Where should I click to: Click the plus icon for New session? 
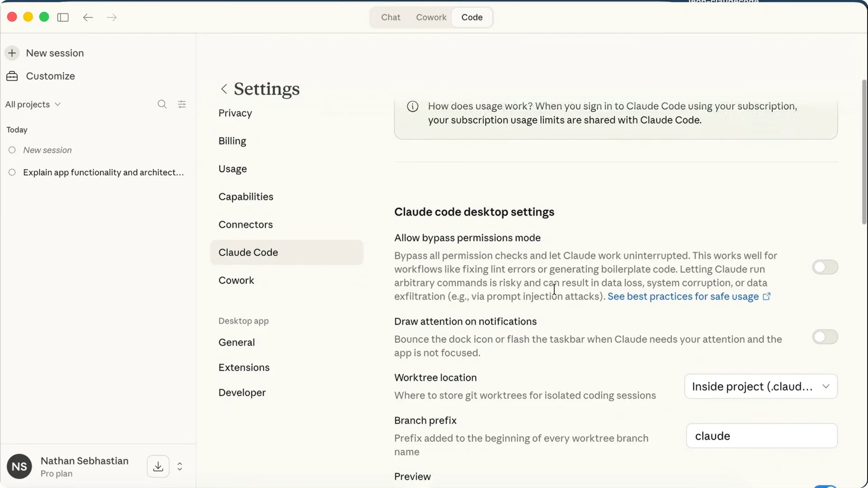pos(12,53)
